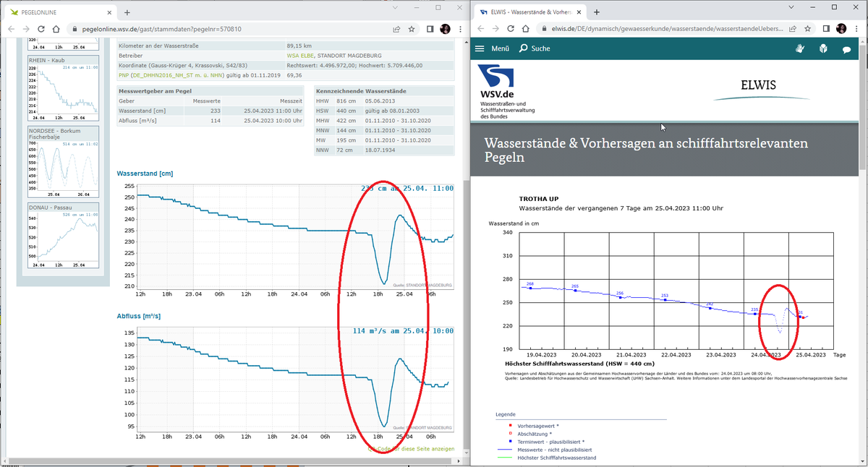The image size is (868, 467).
Task: Open Chrome menu in PEGELONLINE window
Action: (x=461, y=29)
